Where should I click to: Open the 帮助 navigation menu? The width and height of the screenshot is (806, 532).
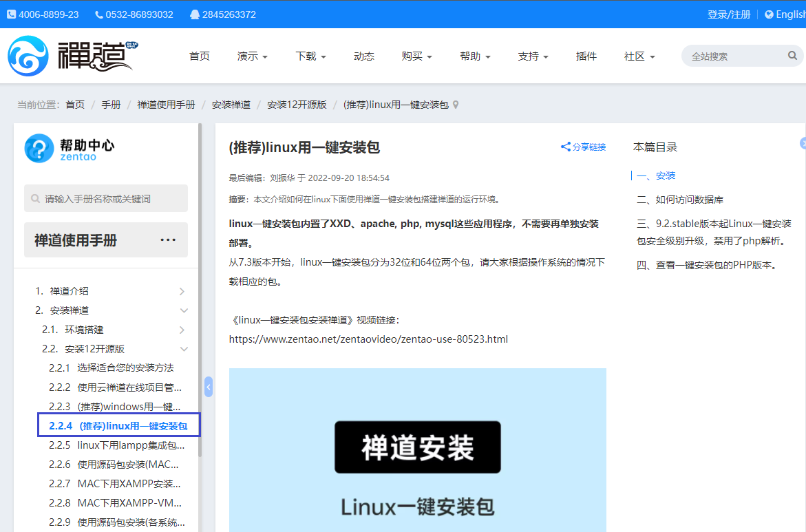475,56
